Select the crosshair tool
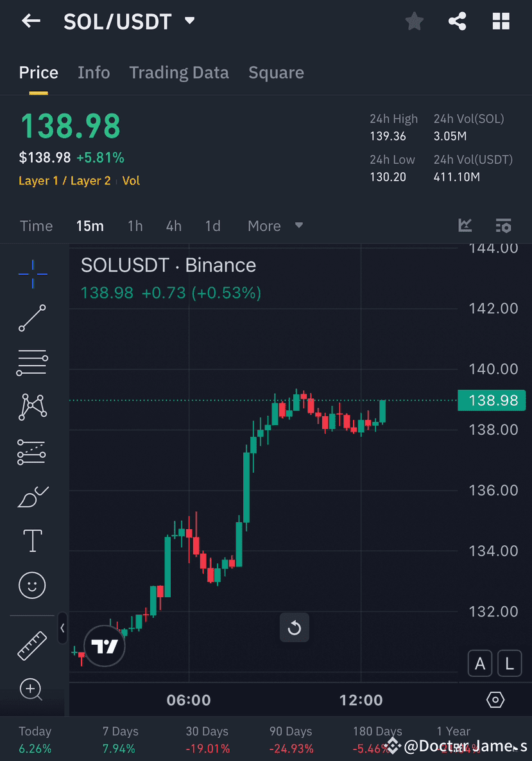 tap(32, 274)
